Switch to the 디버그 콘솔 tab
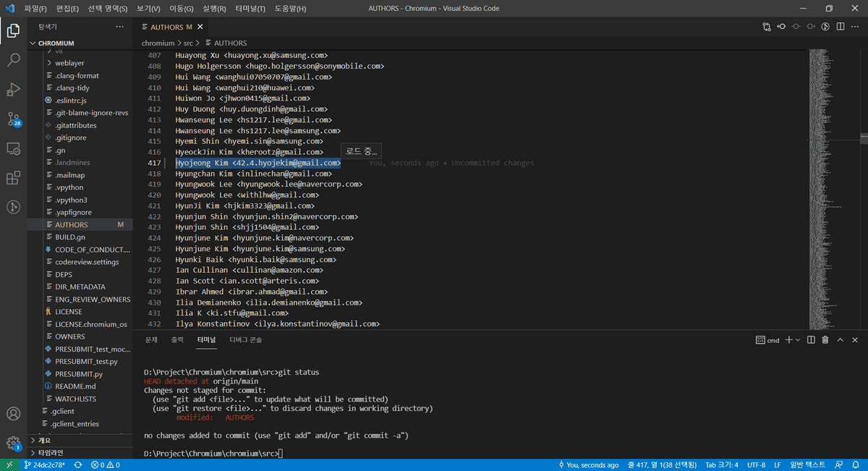Viewport: 868px width, 471px height. [x=246, y=339]
